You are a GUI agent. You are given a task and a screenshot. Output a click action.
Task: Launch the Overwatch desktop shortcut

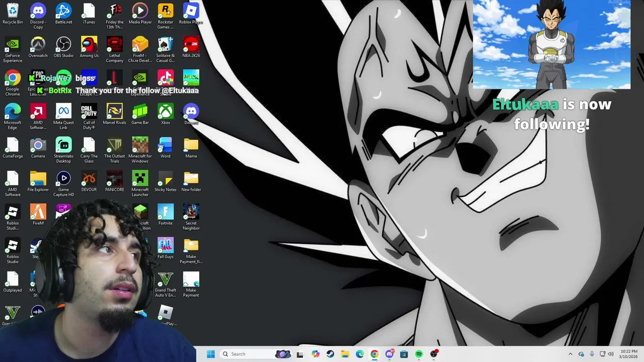pyautogui.click(x=38, y=47)
